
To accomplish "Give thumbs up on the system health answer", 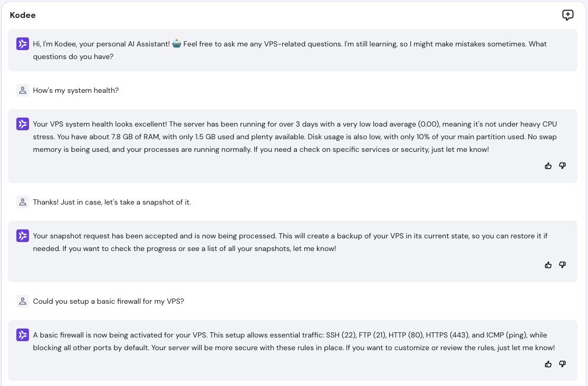I will 548,166.
